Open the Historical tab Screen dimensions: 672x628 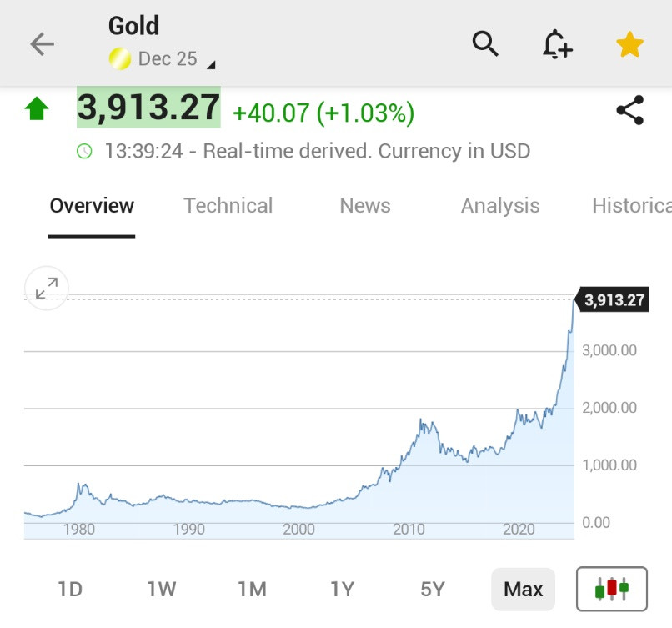pyautogui.click(x=632, y=206)
